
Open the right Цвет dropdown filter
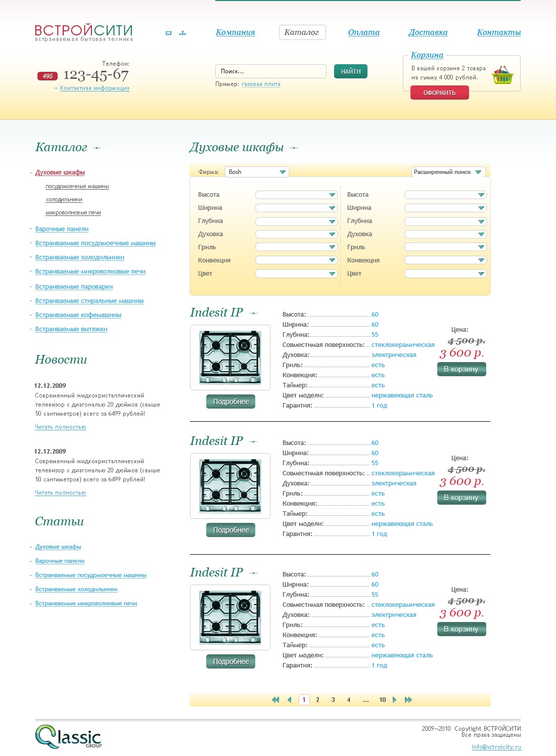pyautogui.click(x=445, y=274)
